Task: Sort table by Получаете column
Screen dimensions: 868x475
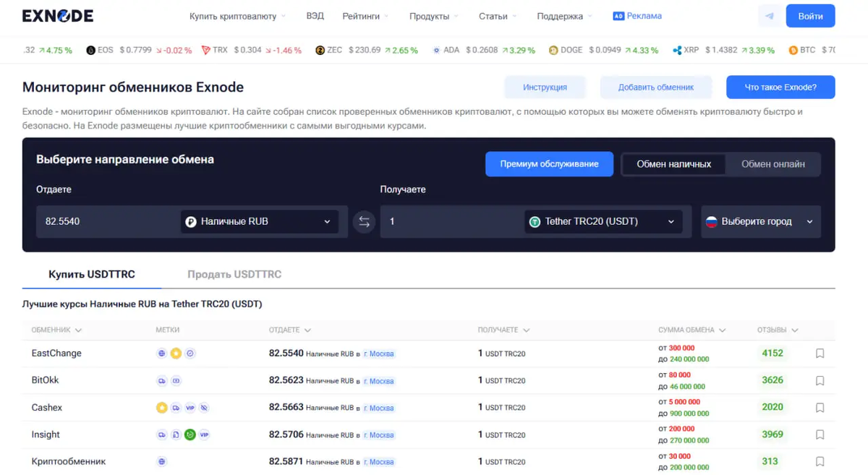Action: [x=503, y=330]
